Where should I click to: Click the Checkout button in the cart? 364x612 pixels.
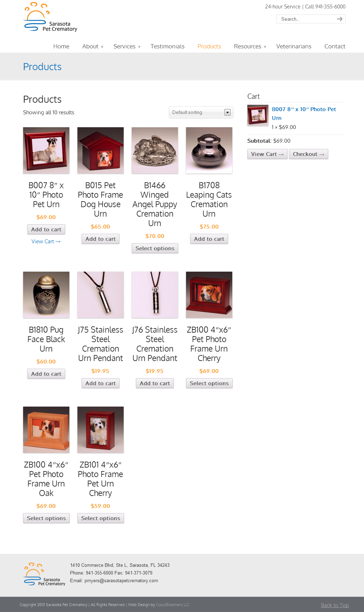(x=309, y=154)
